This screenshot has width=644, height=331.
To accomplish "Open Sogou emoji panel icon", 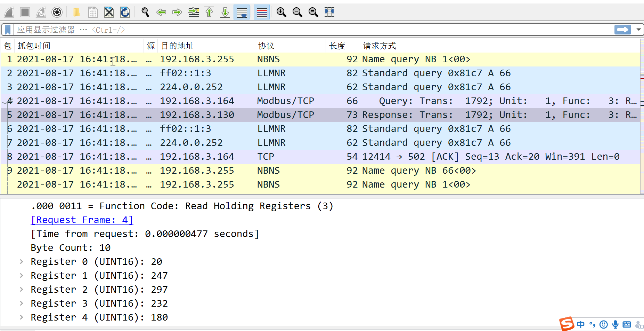I will (604, 324).
